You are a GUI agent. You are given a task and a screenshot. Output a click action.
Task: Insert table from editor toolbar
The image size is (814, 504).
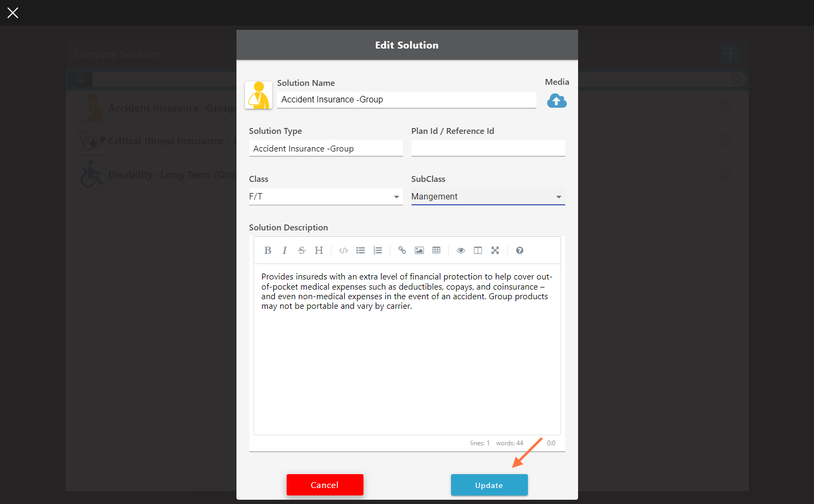coord(436,250)
